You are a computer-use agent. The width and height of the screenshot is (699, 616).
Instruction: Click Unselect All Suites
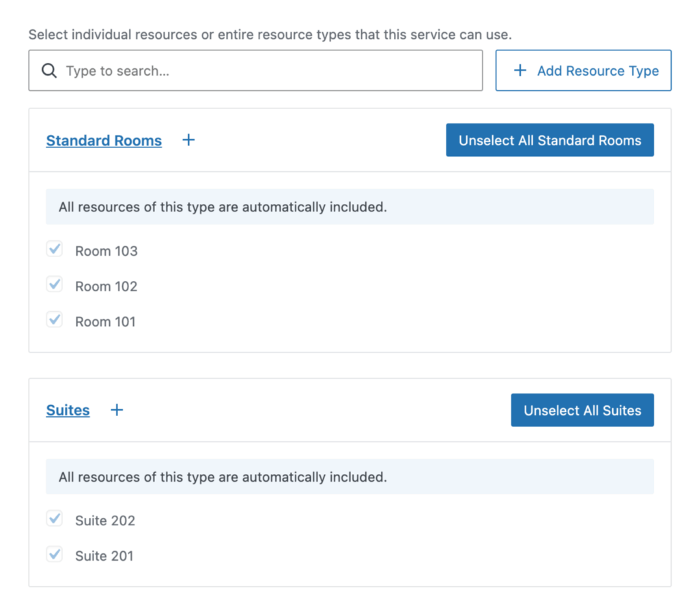[x=582, y=410]
